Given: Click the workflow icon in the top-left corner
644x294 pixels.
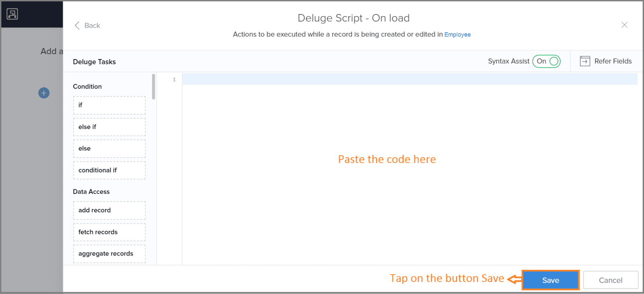Looking at the screenshot, I should [x=12, y=14].
